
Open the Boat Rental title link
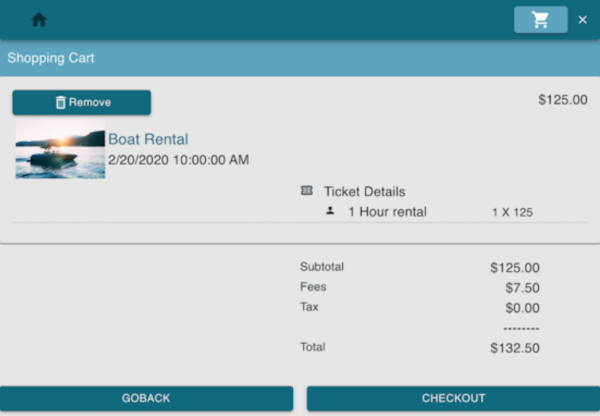(x=148, y=139)
